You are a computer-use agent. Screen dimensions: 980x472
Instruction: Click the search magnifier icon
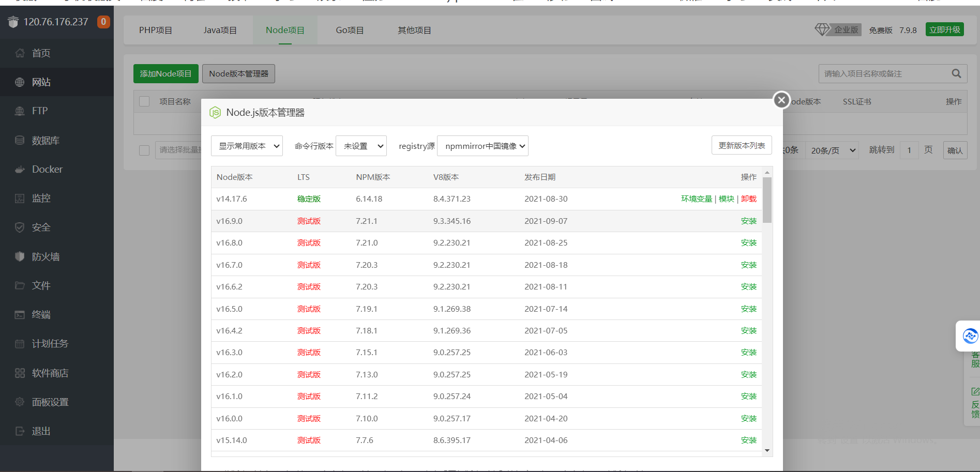(x=956, y=73)
